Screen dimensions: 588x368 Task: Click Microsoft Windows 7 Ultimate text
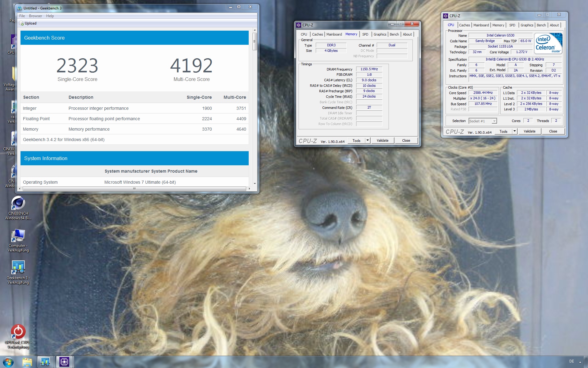coord(140,182)
